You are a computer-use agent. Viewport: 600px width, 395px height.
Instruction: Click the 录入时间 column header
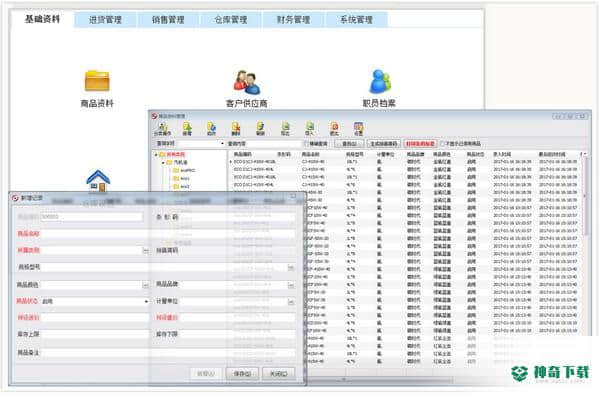point(502,154)
